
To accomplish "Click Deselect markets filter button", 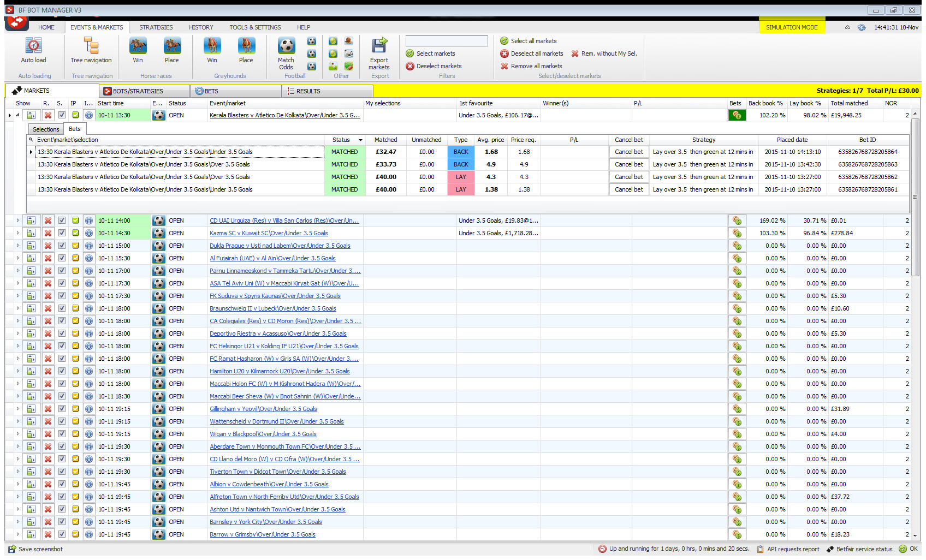I will pos(434,66).
